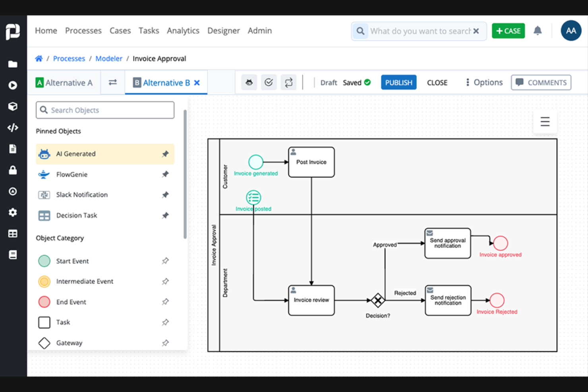Image resolution: width=588 pixels, height=392 pixels.
Task: Unpin the AI Generated object
Action: click(165, 154)
